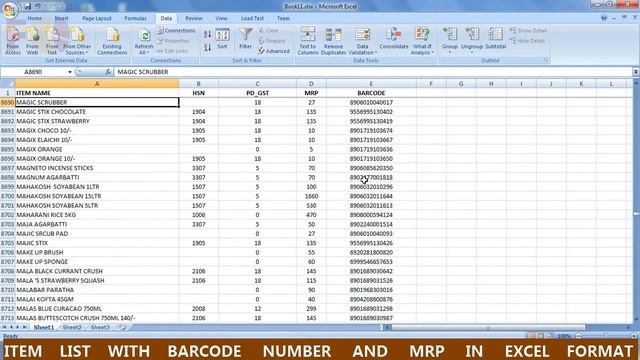This screenshot has width=640, height=360.
Task: Open the Name Box dropdown arrow
Action: (x=70, y=72)
